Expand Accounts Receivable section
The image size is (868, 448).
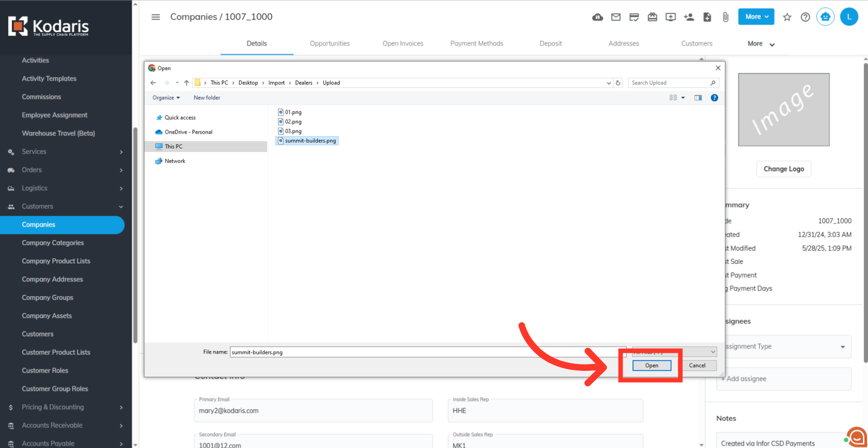[66, 425]
